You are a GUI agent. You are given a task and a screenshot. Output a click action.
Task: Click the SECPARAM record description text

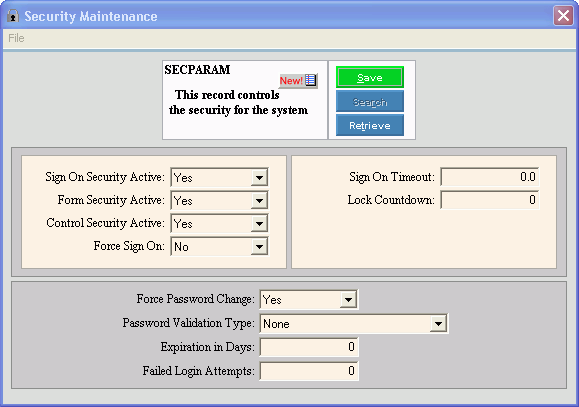click(x=238, y=102)
